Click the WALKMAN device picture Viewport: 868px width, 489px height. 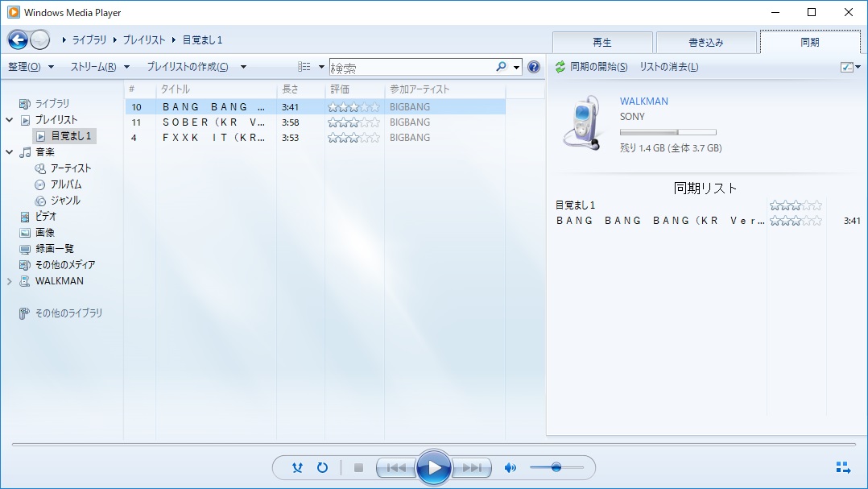click(x=582, y=123)
